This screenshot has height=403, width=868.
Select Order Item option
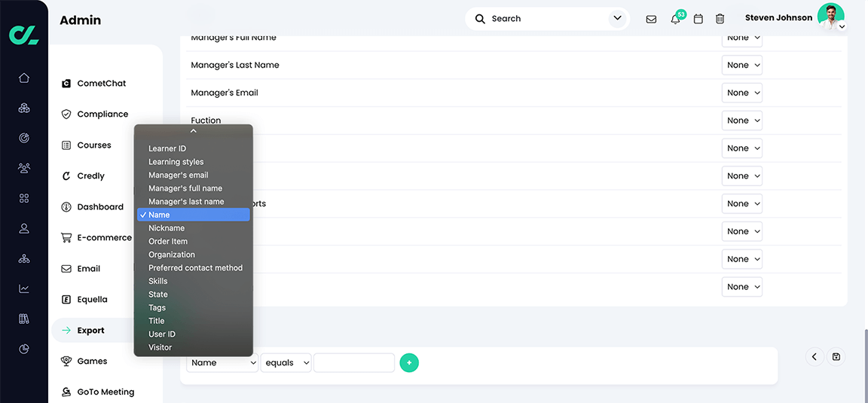[193, 241]
